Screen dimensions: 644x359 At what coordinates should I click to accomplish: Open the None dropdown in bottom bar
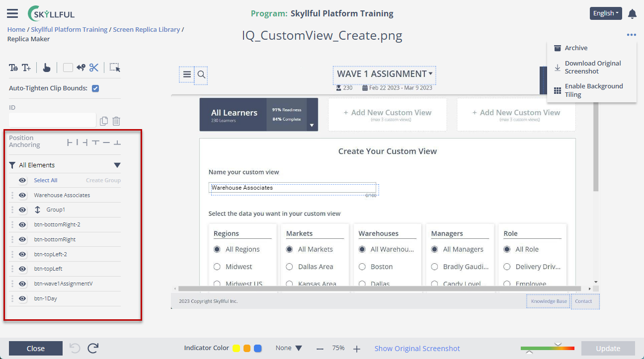pyautogui.click(x=289, y=348)
